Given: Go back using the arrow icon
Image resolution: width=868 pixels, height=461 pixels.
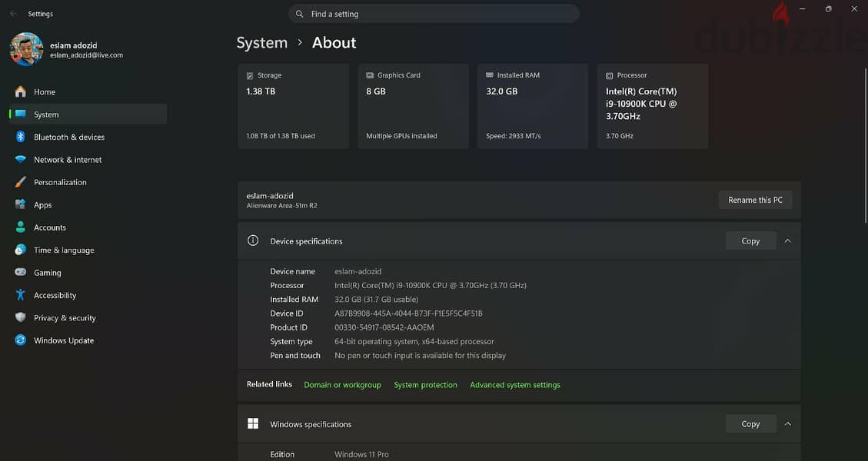Looking at the screenshot, I should (13, 14).
